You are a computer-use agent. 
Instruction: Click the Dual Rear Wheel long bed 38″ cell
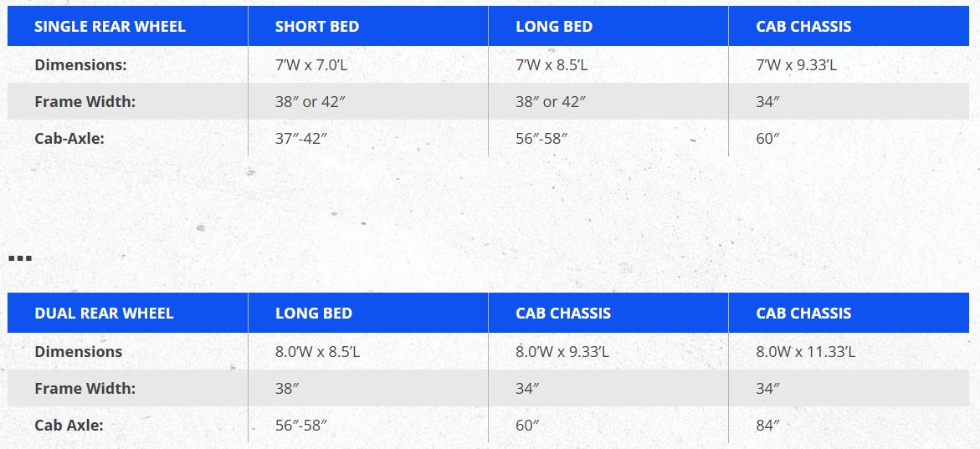tap(289, 388)
